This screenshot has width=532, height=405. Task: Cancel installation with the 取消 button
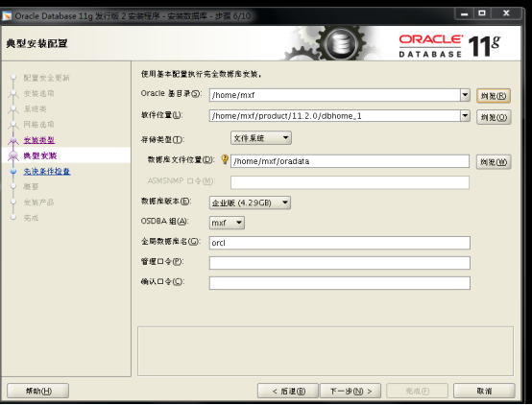pyautogui.click(x=484, y=391)
